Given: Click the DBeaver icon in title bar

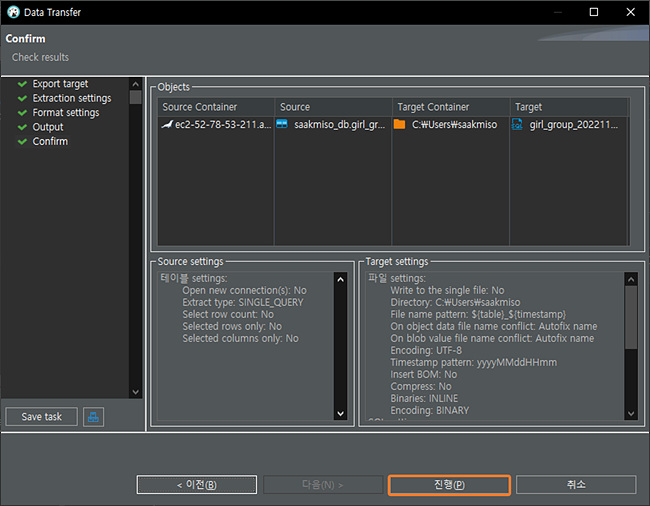Looking at the screenshot, I should click(13, 12).
